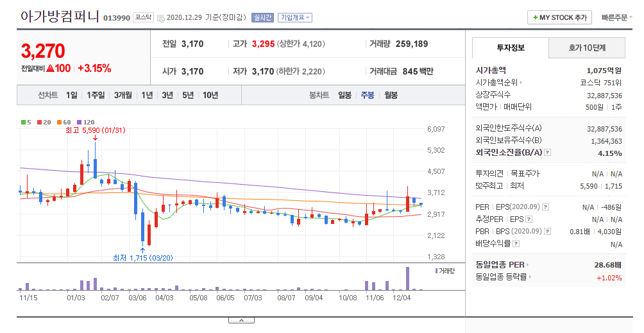Click the 실시간 badge button

262,18
